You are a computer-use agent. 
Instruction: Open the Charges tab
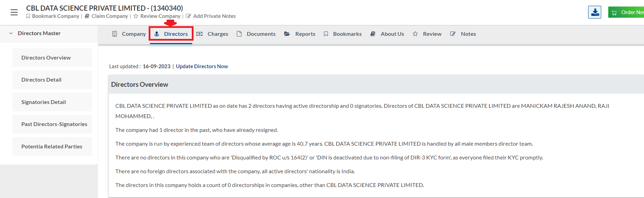click(x=212, y=34)
